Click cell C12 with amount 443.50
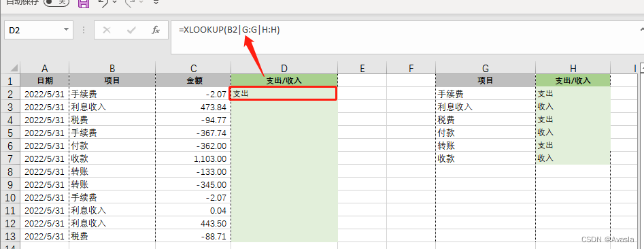This screenshot has height=249, width=644. click(x=193, y=222)
